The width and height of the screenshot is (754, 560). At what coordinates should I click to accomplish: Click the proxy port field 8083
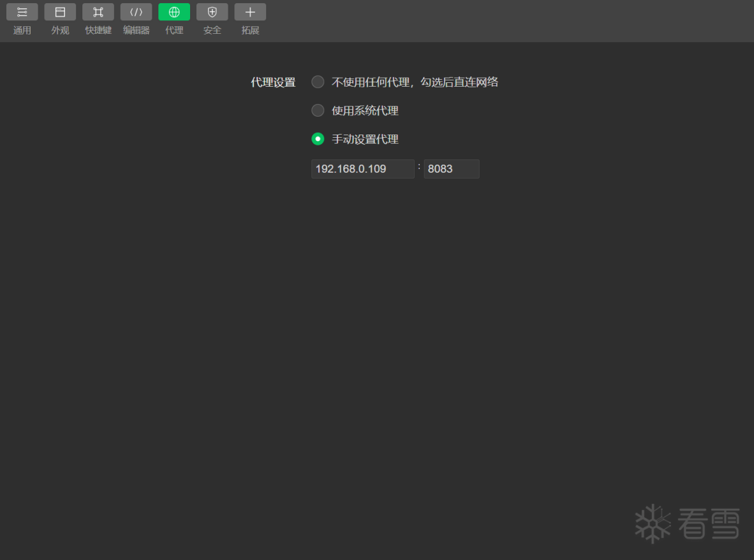pyautogui.click(x=452, y=169)
